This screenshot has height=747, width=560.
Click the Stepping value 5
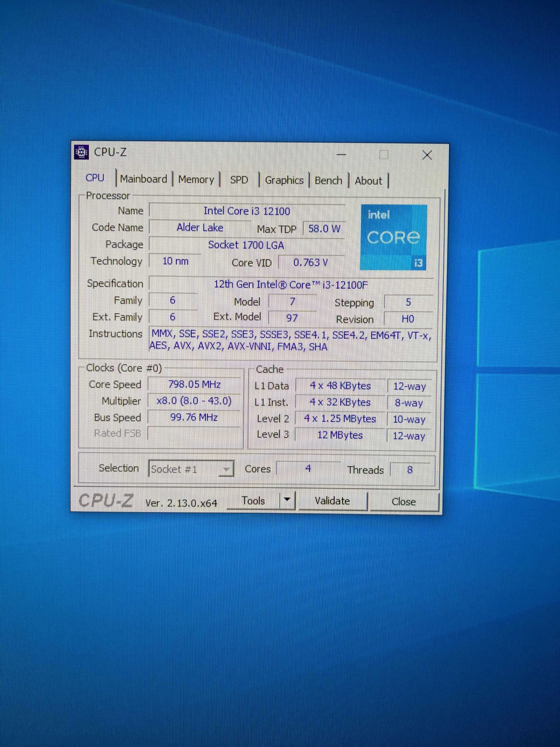[x=408, y=302]
